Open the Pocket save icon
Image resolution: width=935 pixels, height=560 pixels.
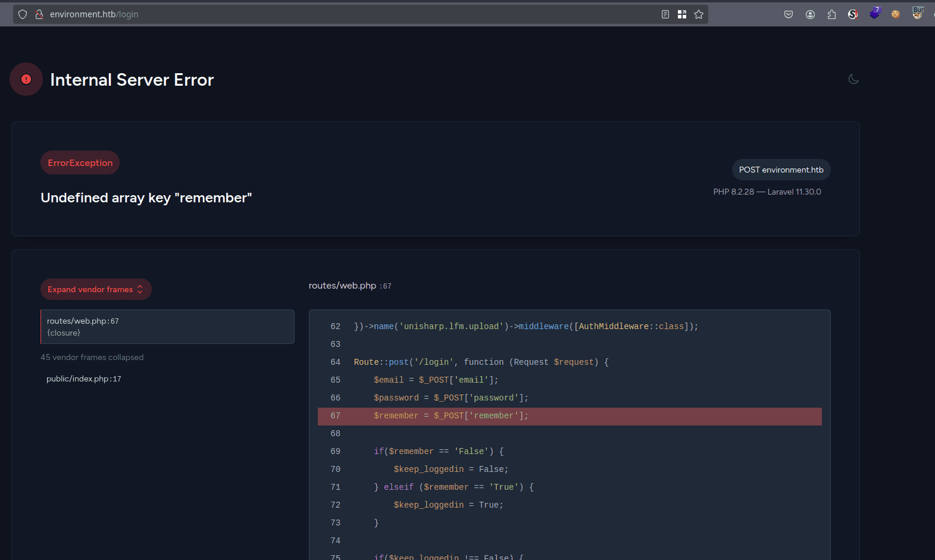pyautogui.click(x=789, y=14)
